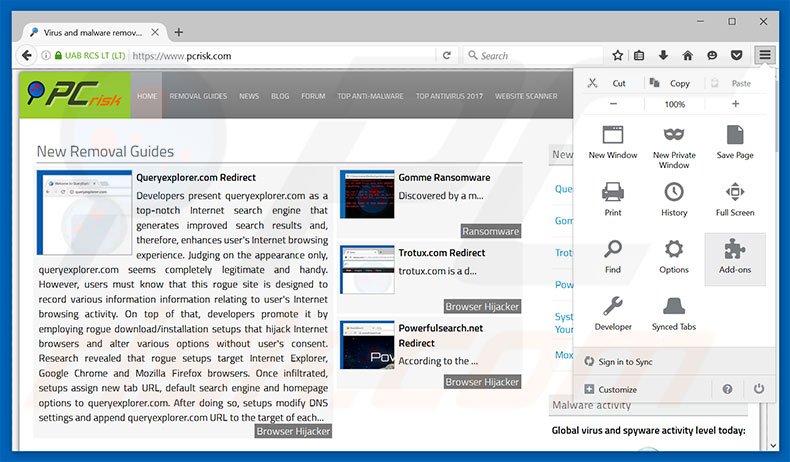
Task: Click the URL address field
Action: [x=282, y=55]
